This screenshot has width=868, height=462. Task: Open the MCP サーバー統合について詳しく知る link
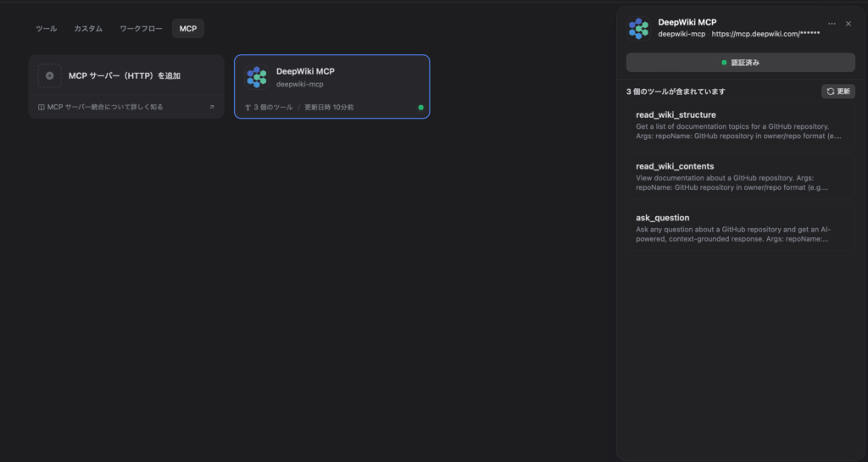(105, 107)
